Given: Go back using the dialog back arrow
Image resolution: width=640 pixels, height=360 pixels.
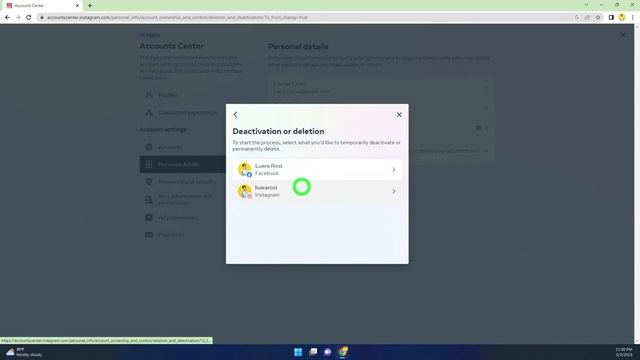Looking at the screenshot, I should click(x=236, y=115).
